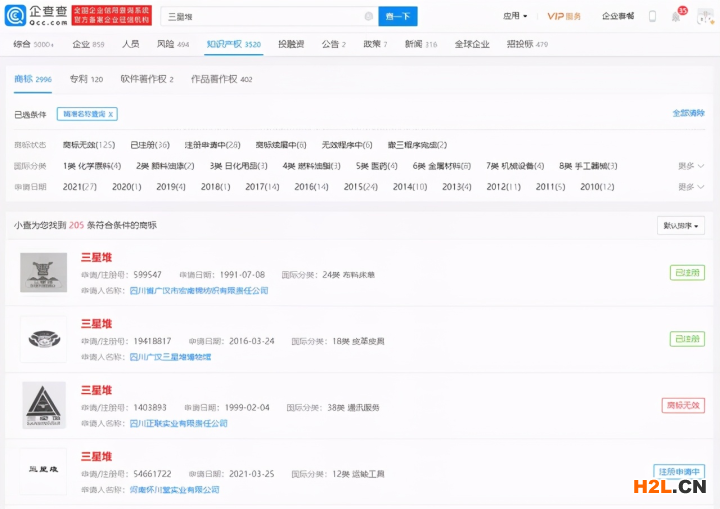This screenshot has width=720, height=509.
Task: Switch to the 公告 tab
Action: coord(333,44)
